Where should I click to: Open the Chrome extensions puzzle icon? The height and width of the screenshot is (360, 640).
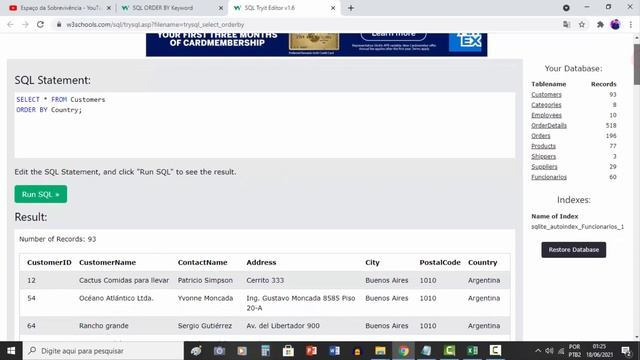click(x=600, y=24)
